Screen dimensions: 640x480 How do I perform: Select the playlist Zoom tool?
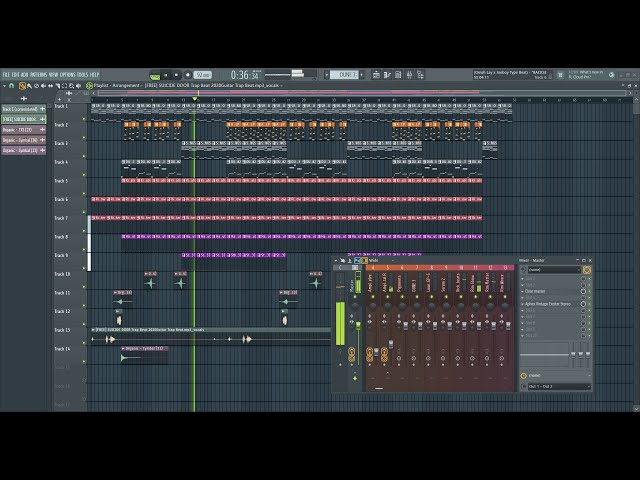[x=71, y=86]
